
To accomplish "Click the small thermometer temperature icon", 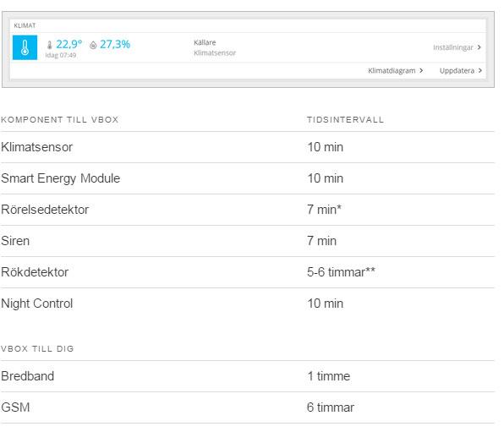I will tap(50, 45).
